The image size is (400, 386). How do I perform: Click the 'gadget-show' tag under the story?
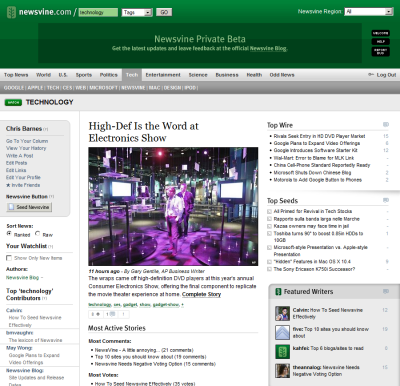pyautogui.click(x=166, y=305)
